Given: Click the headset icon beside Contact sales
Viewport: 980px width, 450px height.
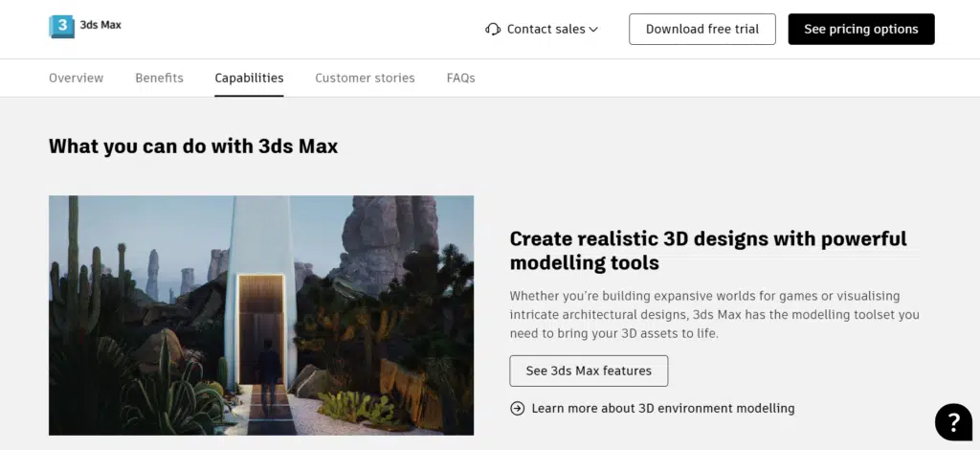Looking at the screenshot, I should click(493, 30).
